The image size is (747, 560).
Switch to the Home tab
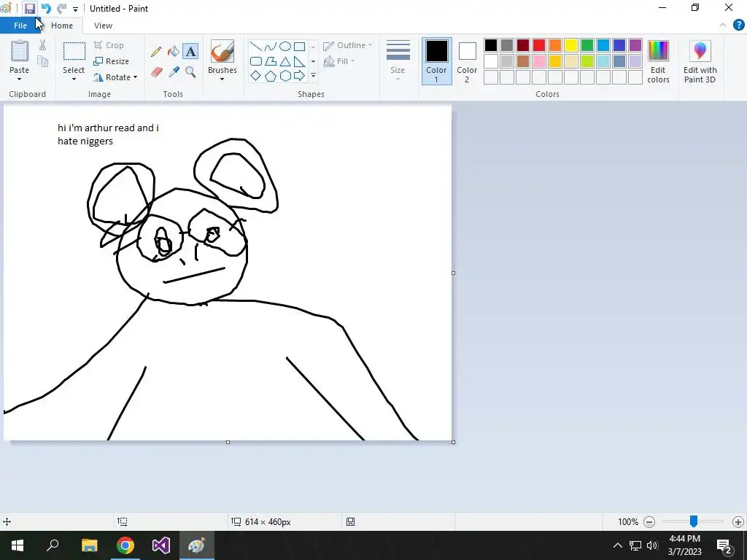pyautogui.click(x=62, y=26)
